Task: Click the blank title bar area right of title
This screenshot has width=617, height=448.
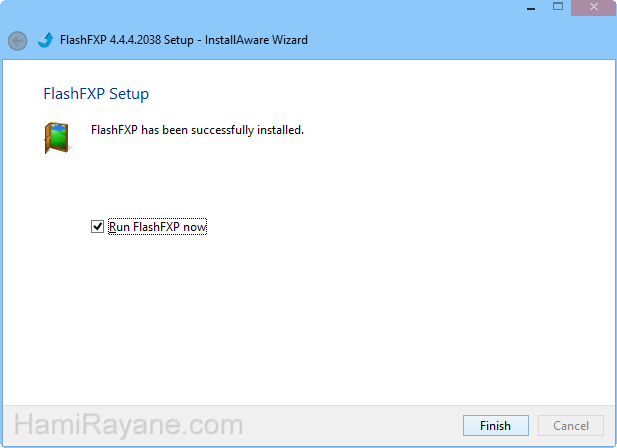Action: point(450,41)
